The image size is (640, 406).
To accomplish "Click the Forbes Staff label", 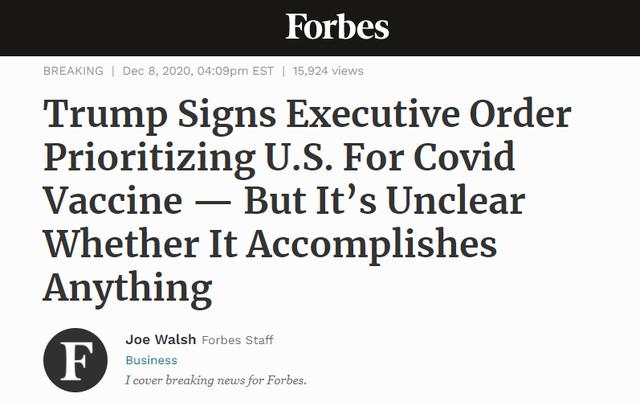I will click(x=238, y=340).
